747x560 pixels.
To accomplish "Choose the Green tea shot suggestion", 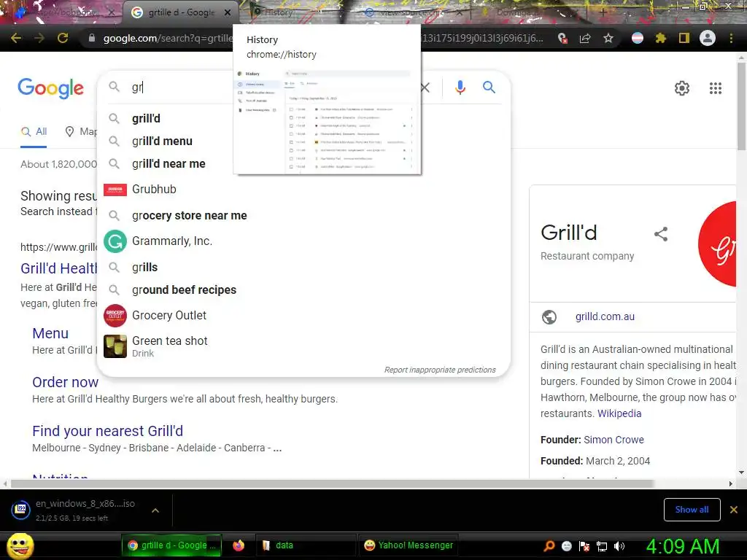I will click(303, 346).
